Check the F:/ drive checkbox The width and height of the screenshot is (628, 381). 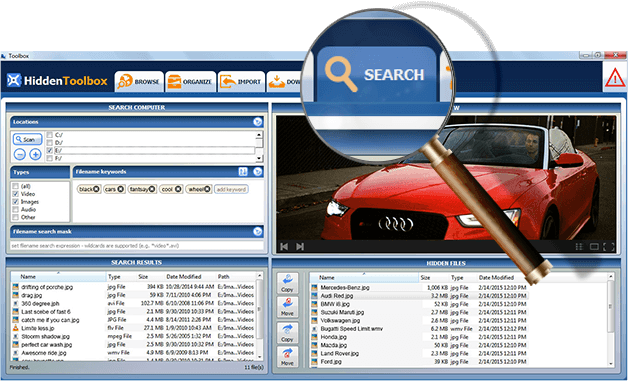[50, 159]
